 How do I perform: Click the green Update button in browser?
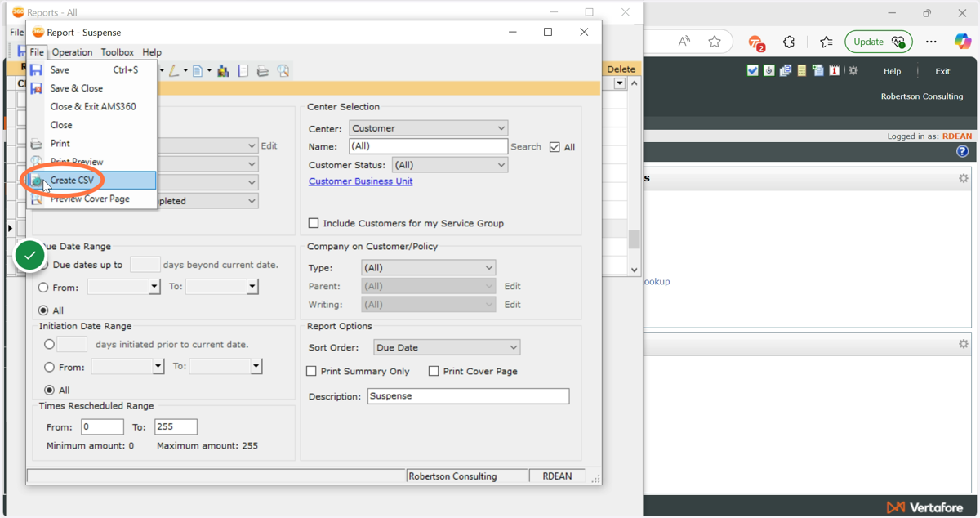[x=879, y=42]
